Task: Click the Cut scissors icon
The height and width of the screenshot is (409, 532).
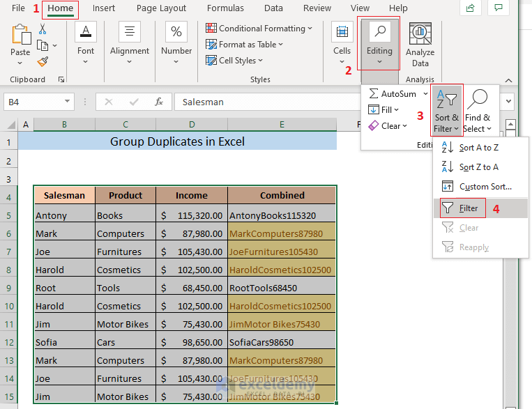Action: (x=43, y=29)
